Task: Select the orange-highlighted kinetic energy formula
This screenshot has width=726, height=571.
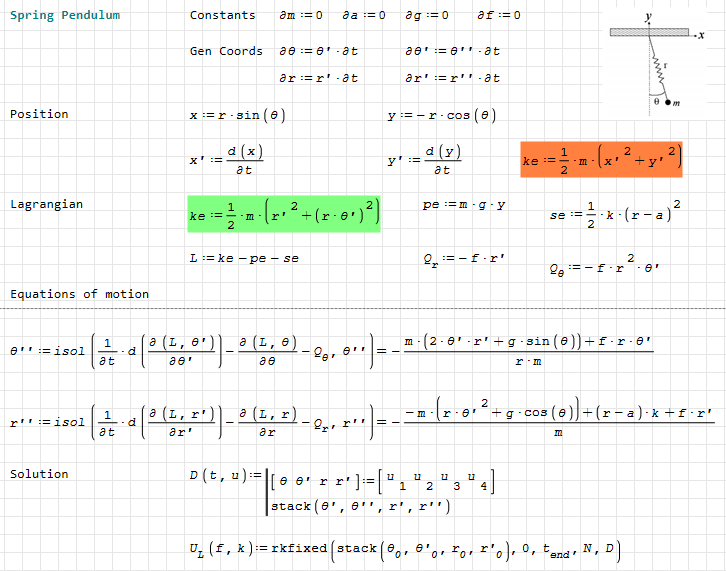Action: 601,158
